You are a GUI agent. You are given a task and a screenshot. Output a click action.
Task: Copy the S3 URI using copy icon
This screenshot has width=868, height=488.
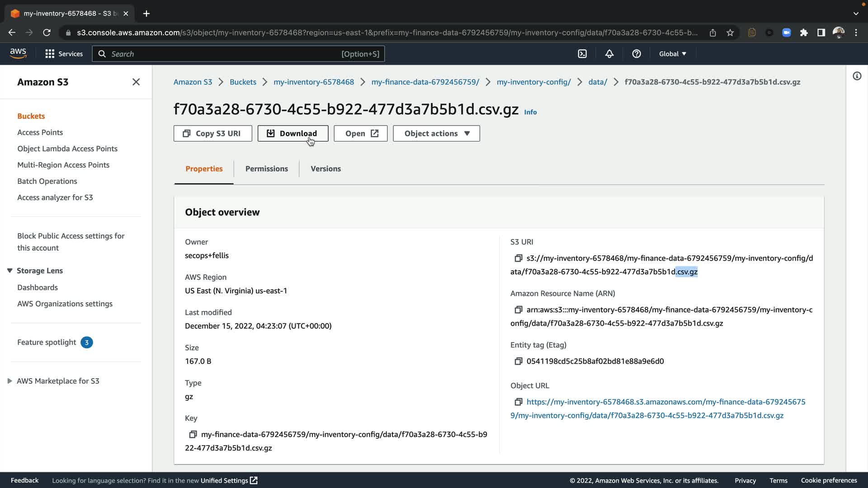tap(518, 258)
